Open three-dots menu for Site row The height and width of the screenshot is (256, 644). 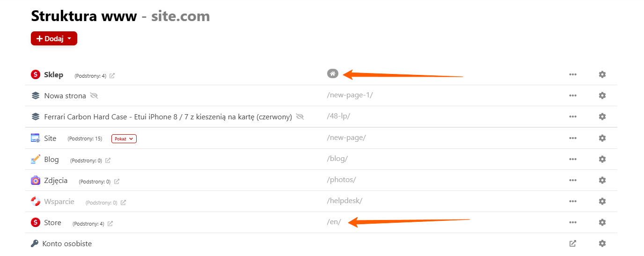572,138
